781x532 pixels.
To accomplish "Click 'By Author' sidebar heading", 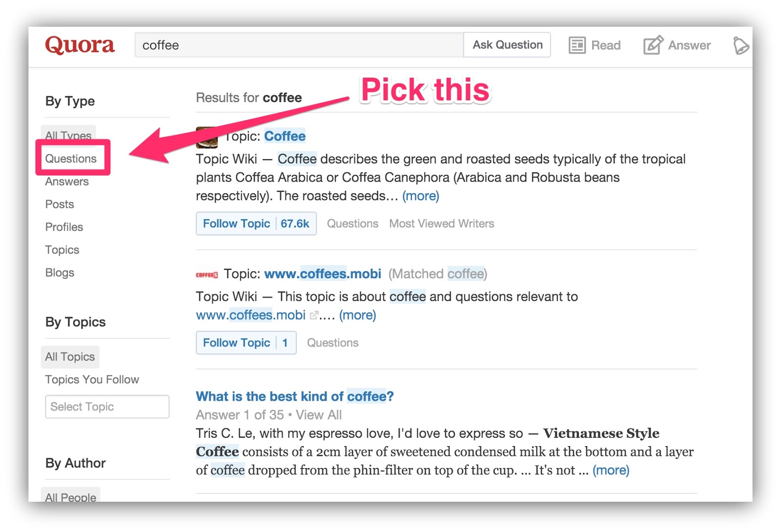I will [x=75, y=463].
